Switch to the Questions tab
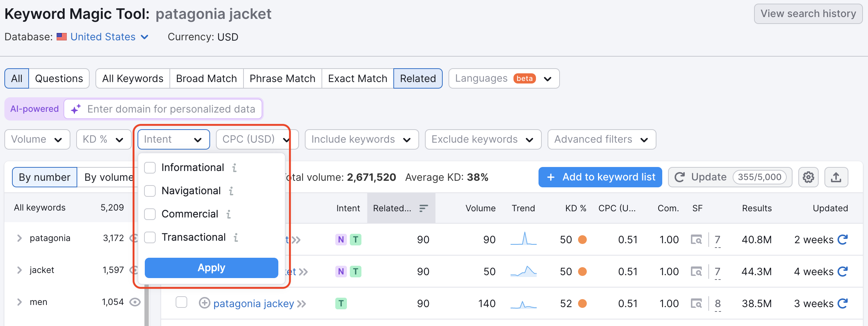Viewport: 868px width, 326px height. (x=59, y=78)
